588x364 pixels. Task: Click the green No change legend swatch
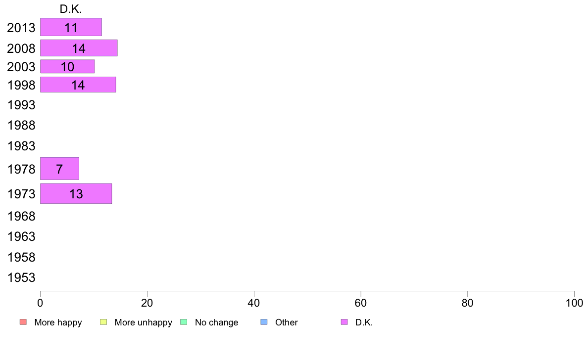click(x=184, y=322)
